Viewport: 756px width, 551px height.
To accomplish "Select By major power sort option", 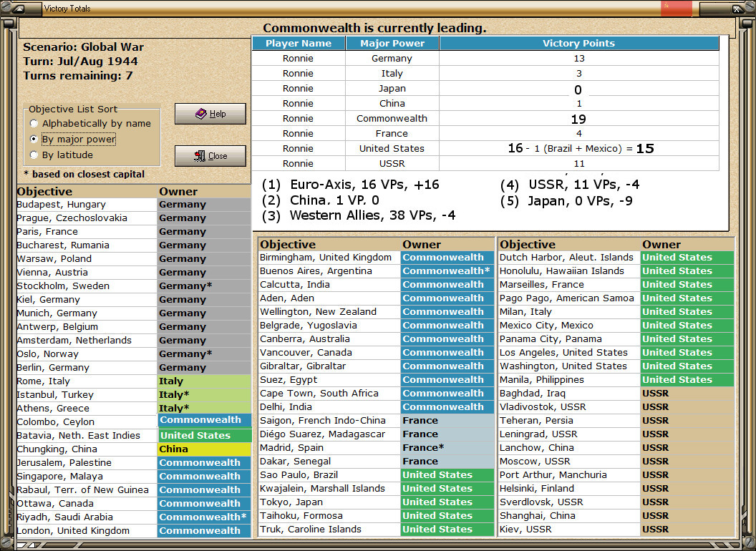I will pyautogui.click(x=73, y=140).
